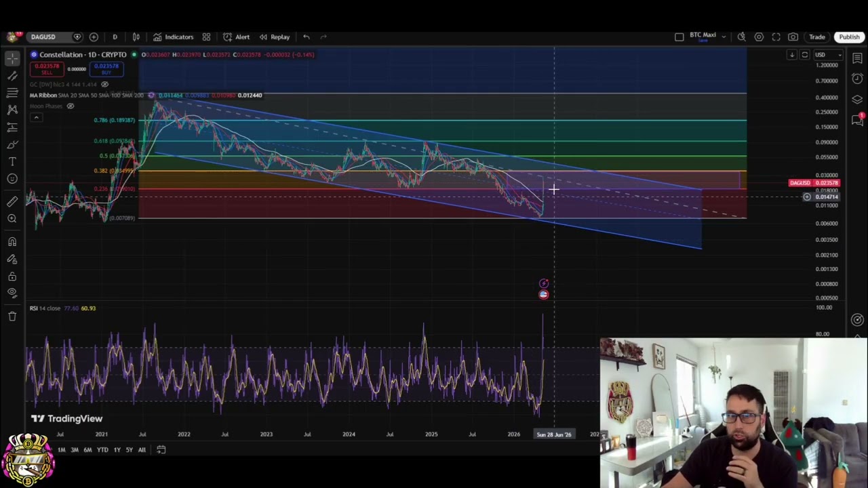Create a new Alert
This screenshot has width=868, height=488.
(236, 37)
